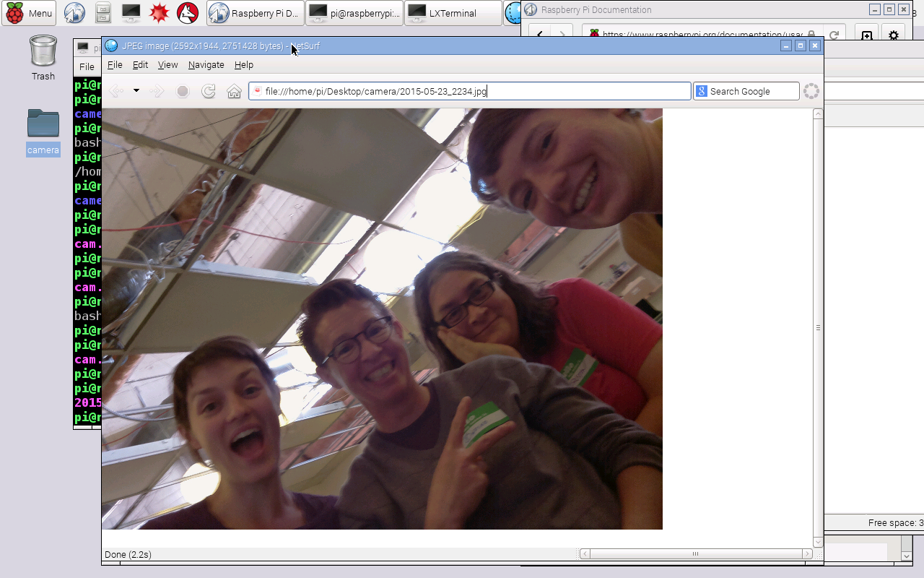
Task: Click the 'Free space' status text
Action: 895,522
